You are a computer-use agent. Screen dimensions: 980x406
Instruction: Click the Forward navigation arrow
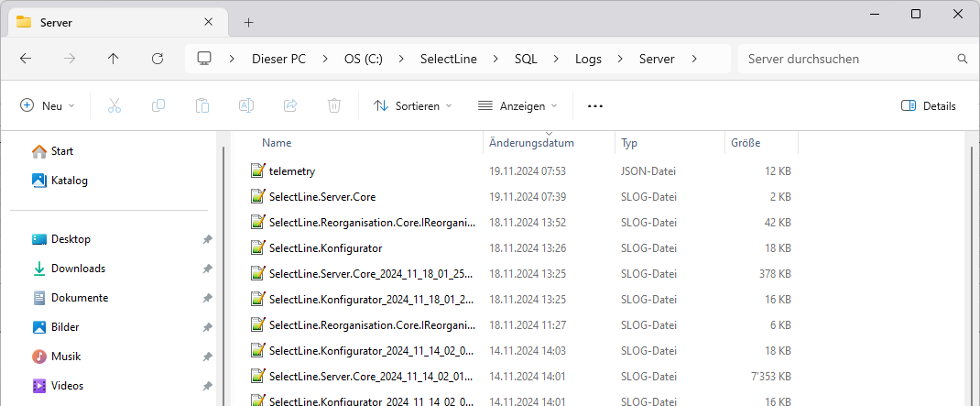pyautogui.click(x=70, y=59)
